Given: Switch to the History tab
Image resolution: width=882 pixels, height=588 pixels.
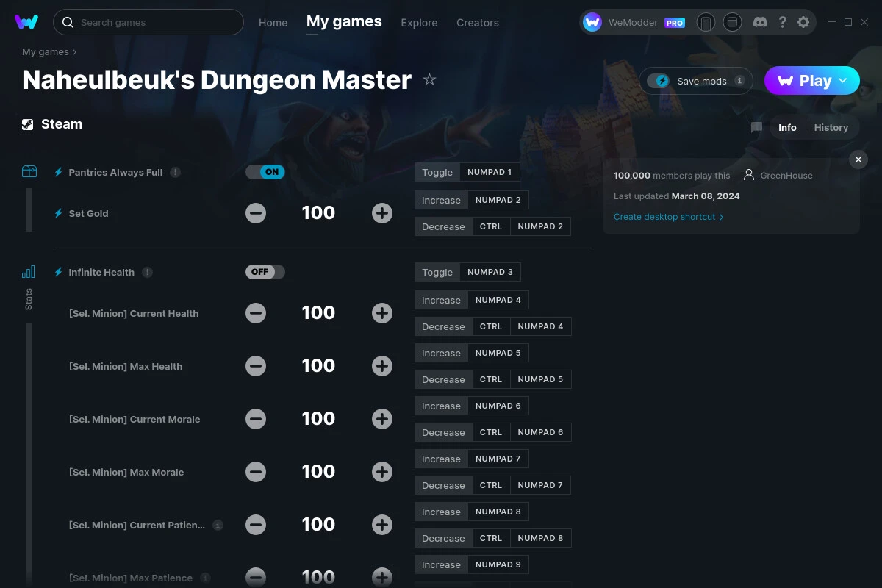Looking at the screenshot, I should tap(831, 127).
